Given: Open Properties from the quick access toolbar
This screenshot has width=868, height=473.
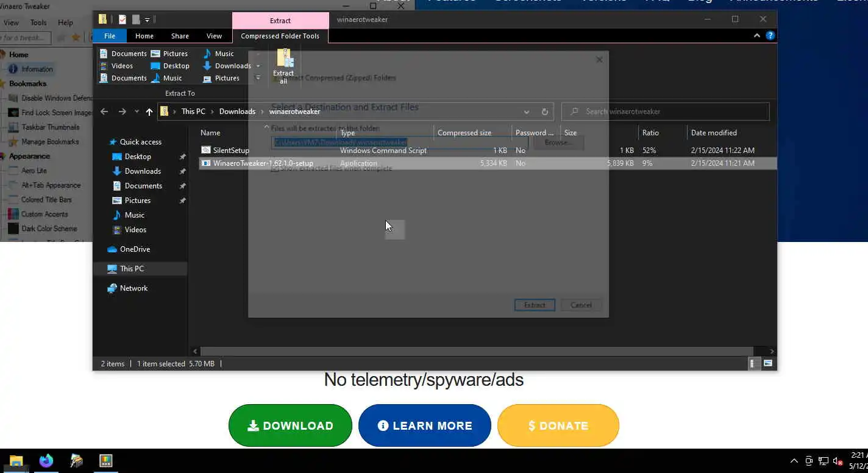Looking at the screenshot, I should [123, 20].
